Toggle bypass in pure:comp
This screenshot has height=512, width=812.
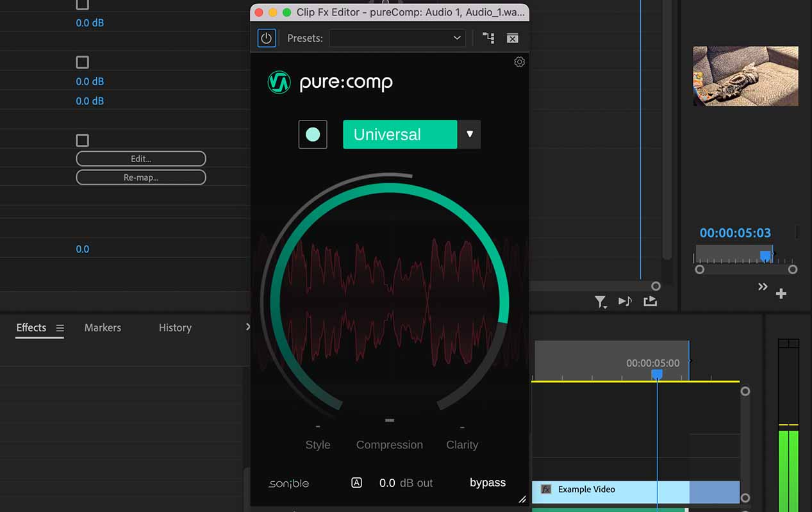click(488, 483)
